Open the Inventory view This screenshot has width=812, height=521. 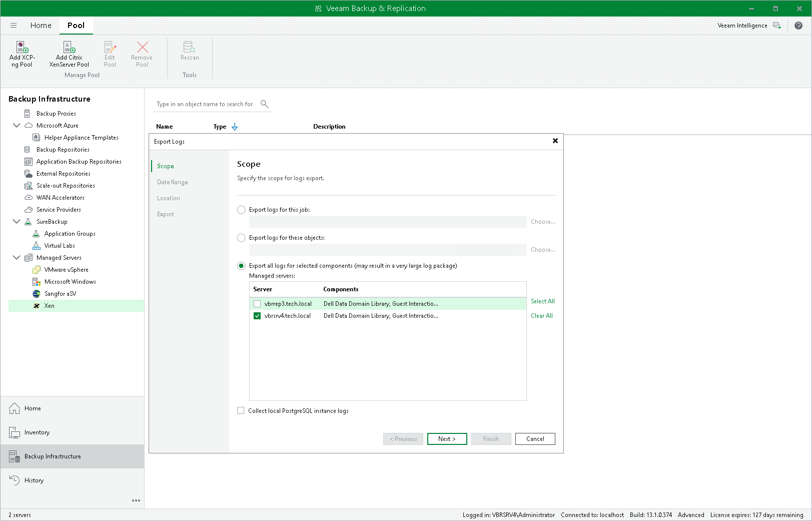(37, 432)
